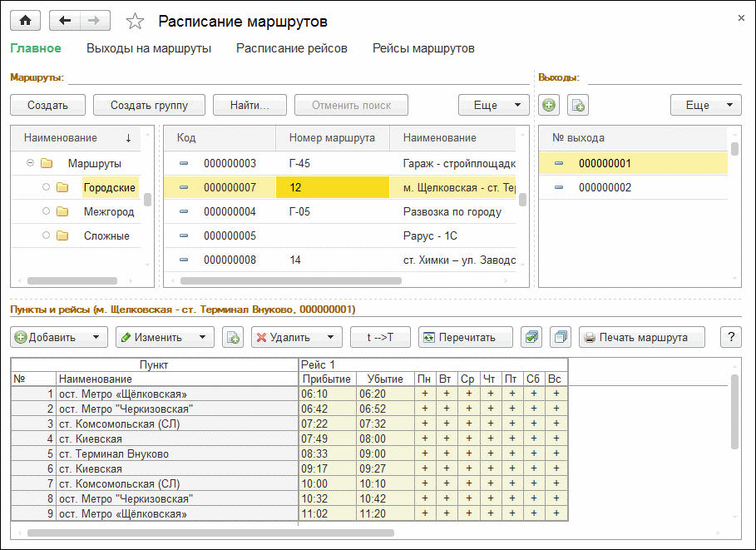
Task: Open Выходы на маршруты tab
Action: click(x=149, y=48)
